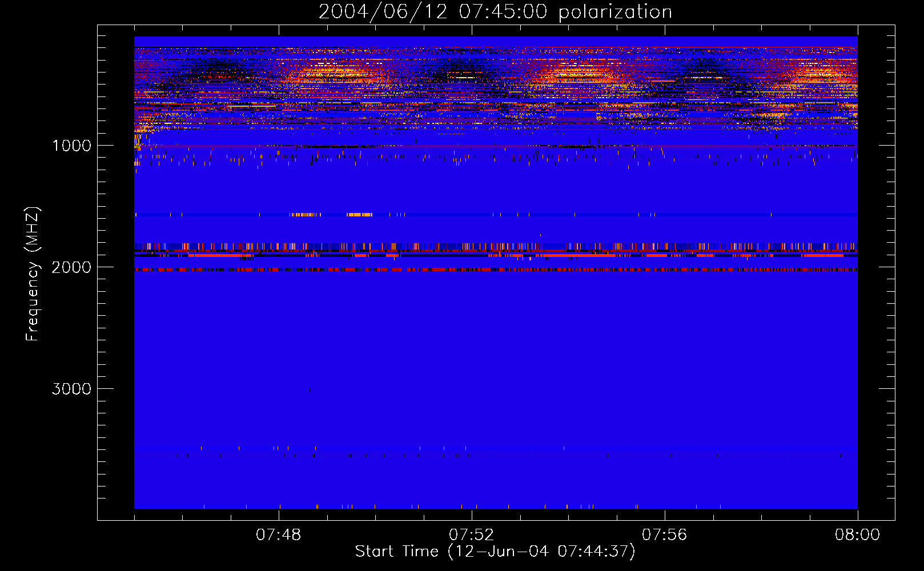This screenshot has height=571, width=924.
Task: Click the 07:48 time tick label
Action: coord(279,535)
